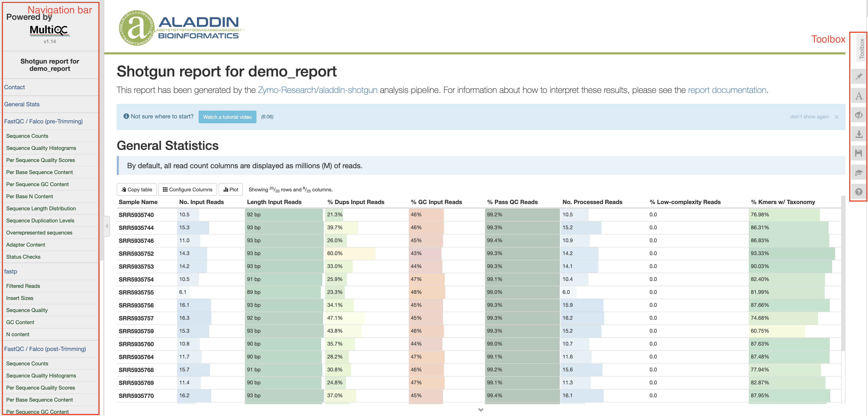Click the Toolbox vertical tab label
The height and width of the screenshot is (416, 868).
click(x=862, y=49)
